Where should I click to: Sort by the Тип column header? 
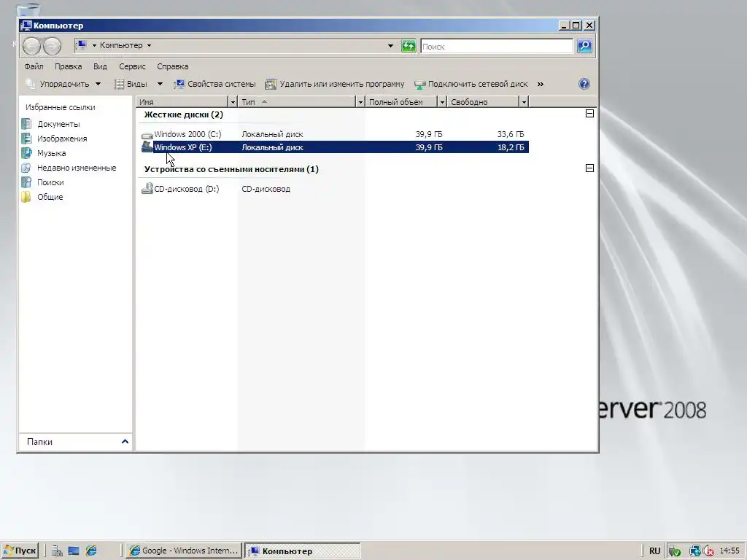click(296, 102)
